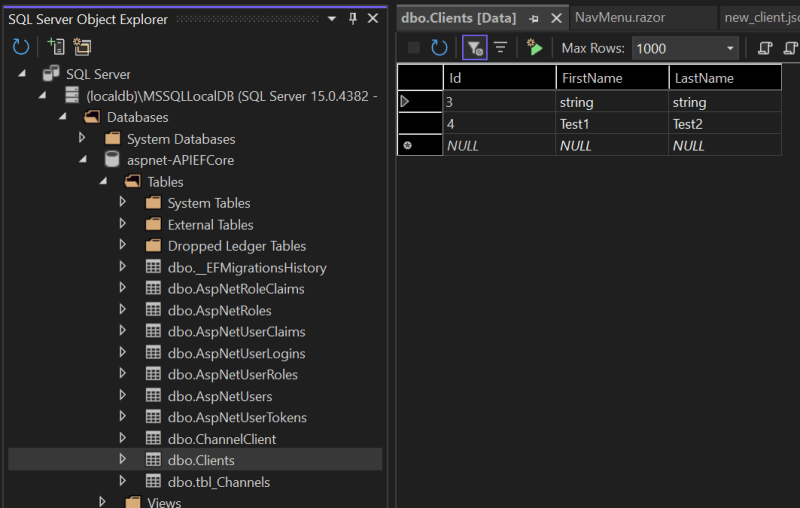Screen dimensions: 800x508
Task: Click the Id column header
Action: [499, 78]
